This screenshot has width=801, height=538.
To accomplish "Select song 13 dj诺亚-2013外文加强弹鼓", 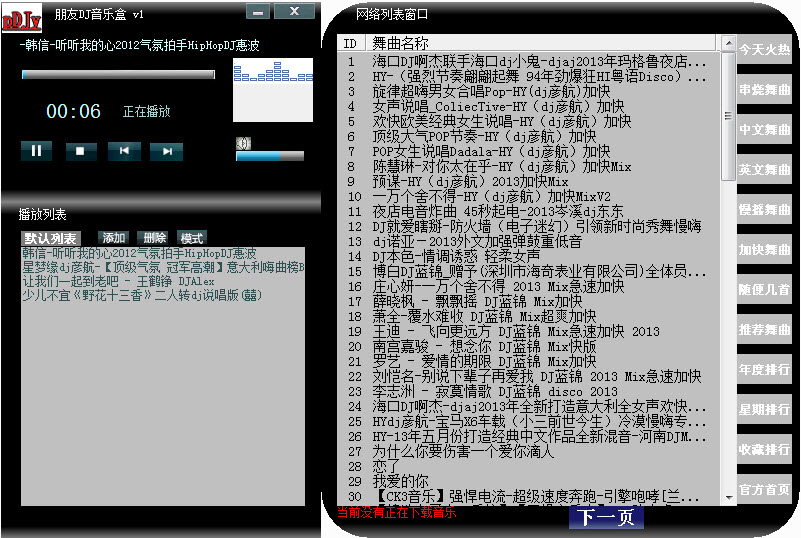I will tap(529, 241).
